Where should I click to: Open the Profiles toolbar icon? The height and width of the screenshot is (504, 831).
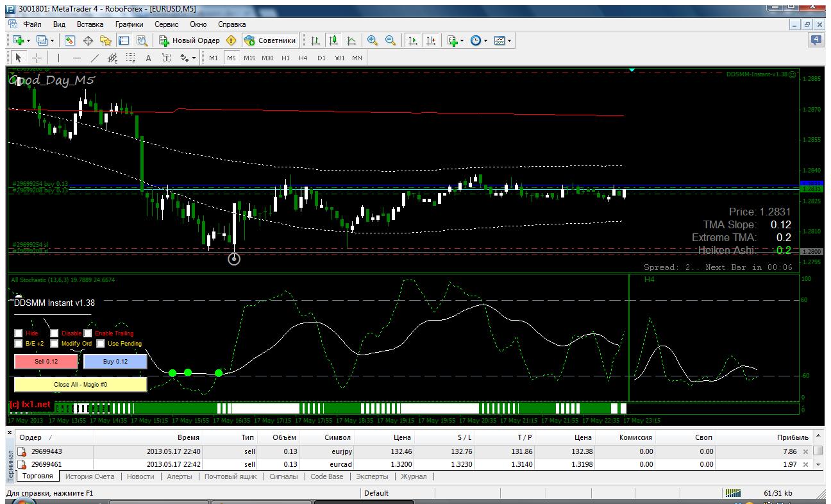[42, 40]
